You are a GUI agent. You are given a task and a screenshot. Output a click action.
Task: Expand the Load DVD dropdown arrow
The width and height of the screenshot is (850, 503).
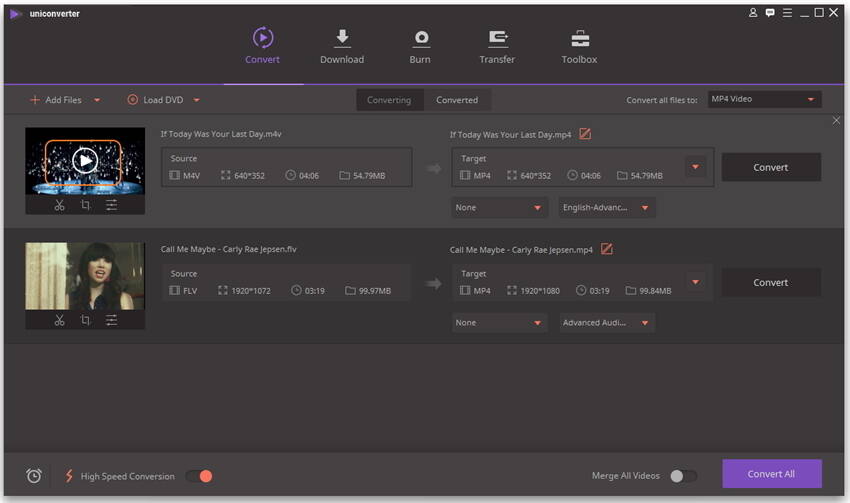197,100
